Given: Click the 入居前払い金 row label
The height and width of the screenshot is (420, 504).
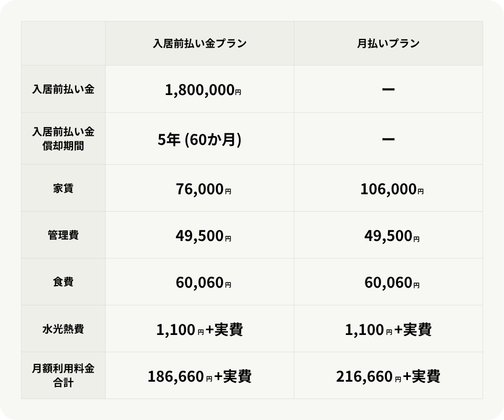Looking at the screenshot, I should [x=63, y=89].
